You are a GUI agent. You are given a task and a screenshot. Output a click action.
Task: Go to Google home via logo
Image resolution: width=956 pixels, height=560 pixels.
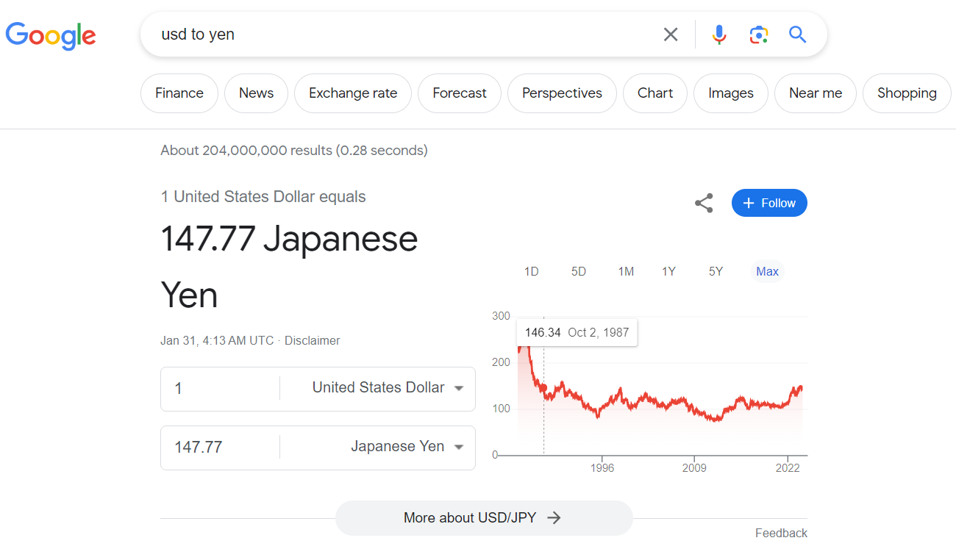[x=51, y=35]
